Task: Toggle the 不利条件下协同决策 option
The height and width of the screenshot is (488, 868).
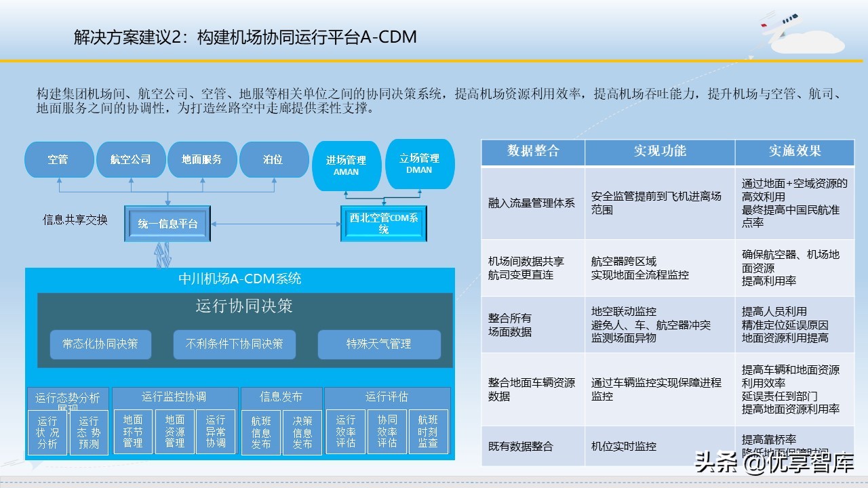Action: click(x=235, y=344)
